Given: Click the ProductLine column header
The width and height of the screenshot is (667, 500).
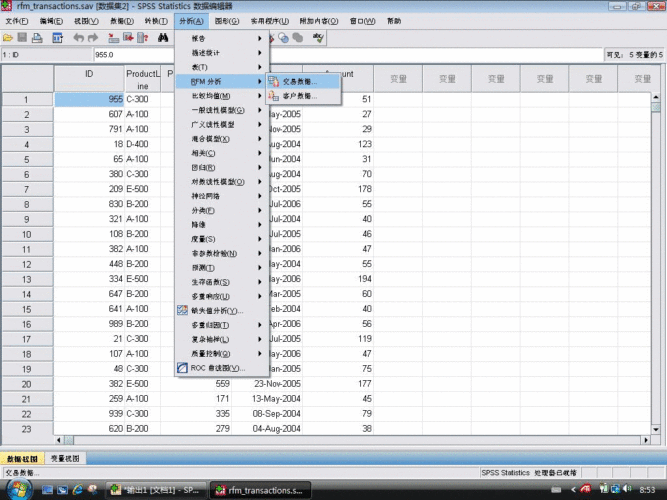Looking at the screenshot, I should pos(143,79).
